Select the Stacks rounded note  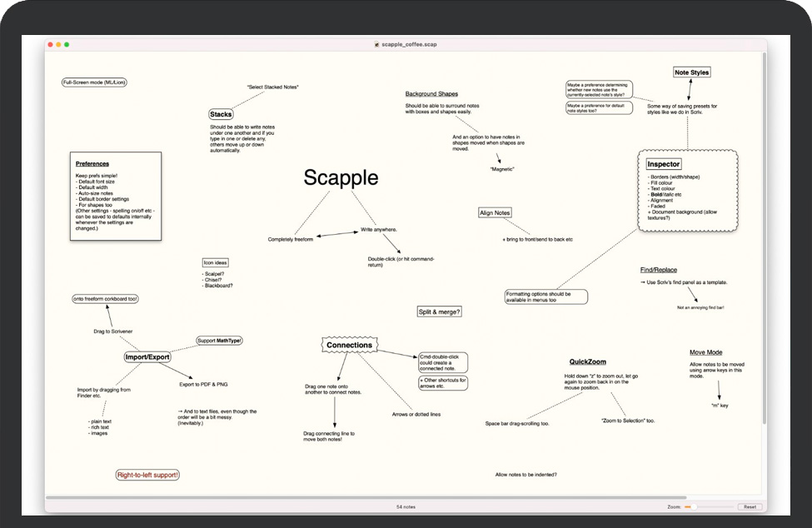coord(221,114)
